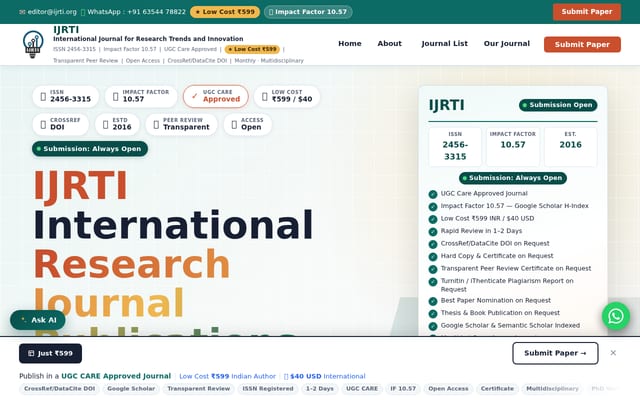Click the WhatsApp +91 63544 78822 link
This screenshot has height=400, width=640.
tap(133, 12)
